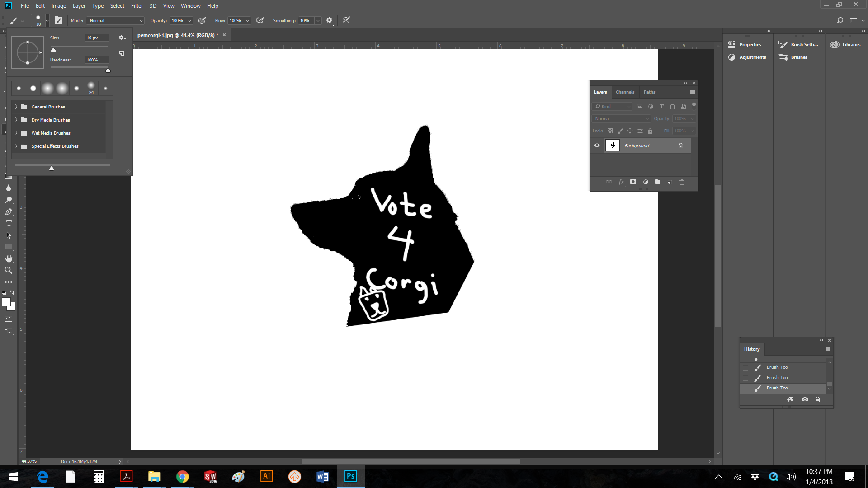The image size is (868, 488).
Task: Select the Pen tool
Action: click(9, 212)
